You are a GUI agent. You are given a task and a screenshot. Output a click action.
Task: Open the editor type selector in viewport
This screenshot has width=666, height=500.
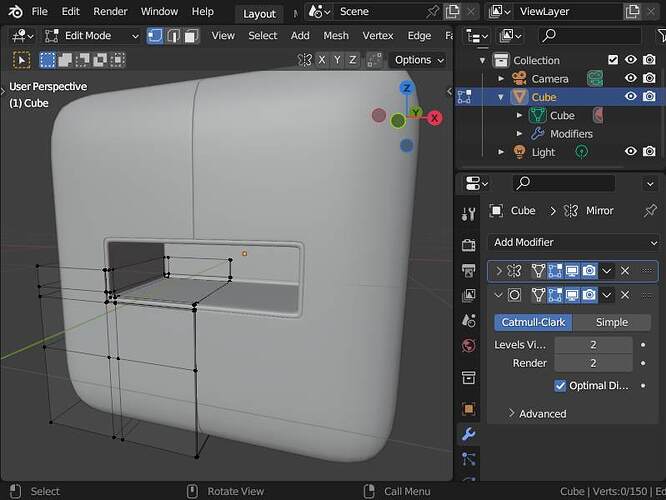click(x=22, y=36)
